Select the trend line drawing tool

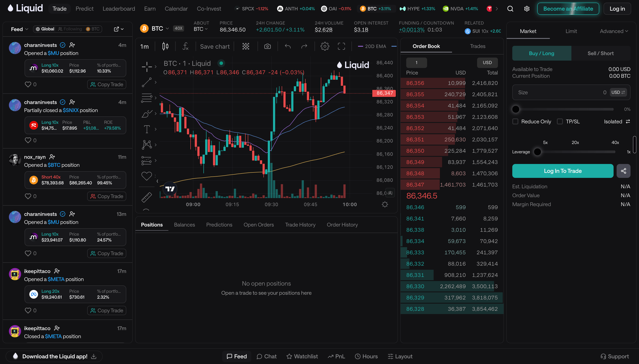point(147,82)
